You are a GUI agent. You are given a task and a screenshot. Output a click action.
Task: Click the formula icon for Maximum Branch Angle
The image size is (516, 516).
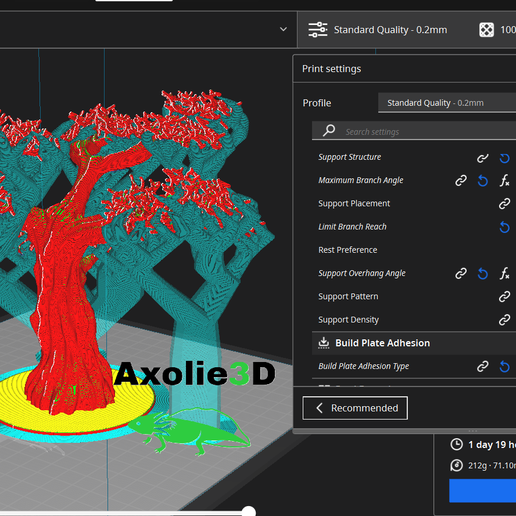504,181
